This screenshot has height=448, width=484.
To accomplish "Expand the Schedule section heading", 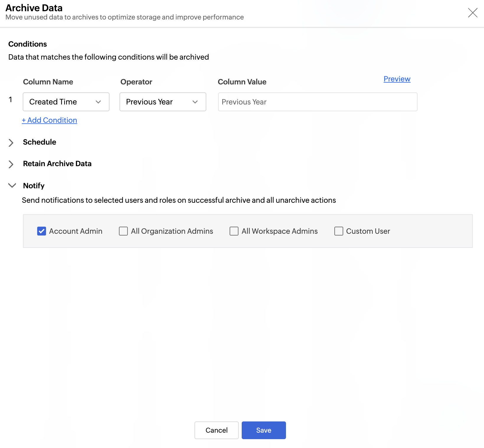I will (x=40, y=142).
